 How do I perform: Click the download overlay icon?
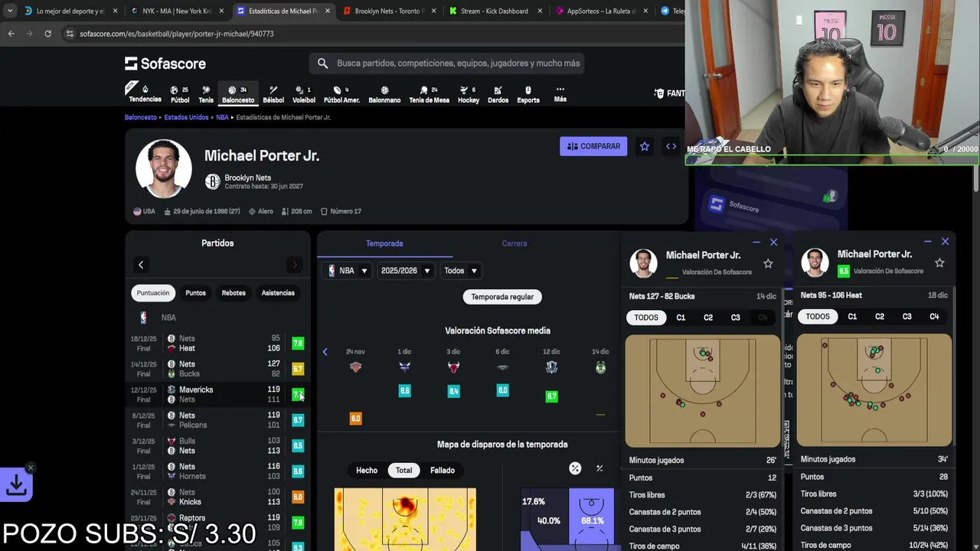point(16,484)
